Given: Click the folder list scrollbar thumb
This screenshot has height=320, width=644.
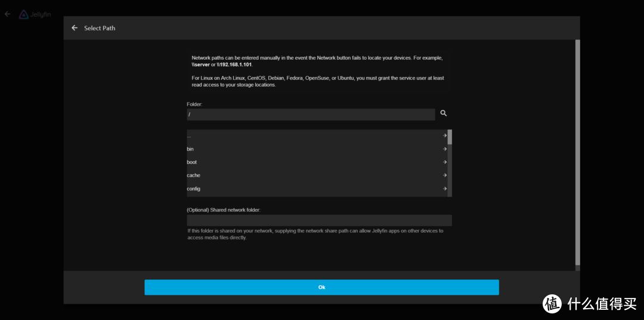Looking at the screenshot, I should 450,137.
